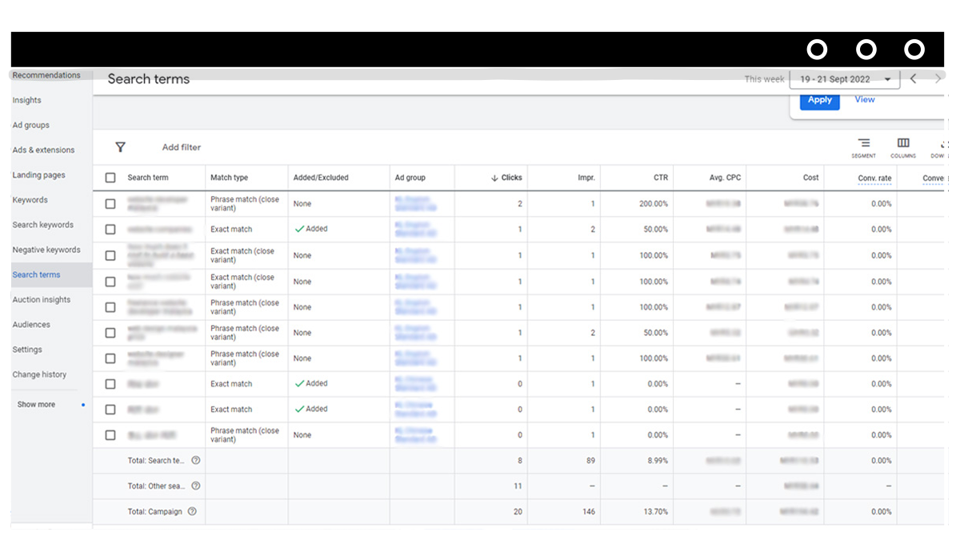Image resolution: width=960 pixels, height=560 pixels.
Task: Click the blue Apply button
Action: pyautogui.click(x=820, y=100)
